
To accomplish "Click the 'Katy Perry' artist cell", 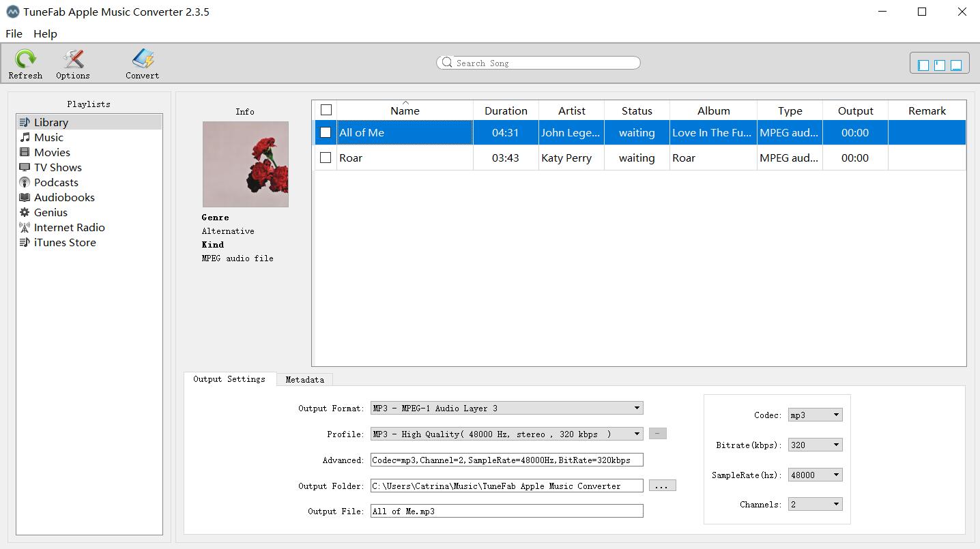I will pyautogui.click(x=571, y=158).
